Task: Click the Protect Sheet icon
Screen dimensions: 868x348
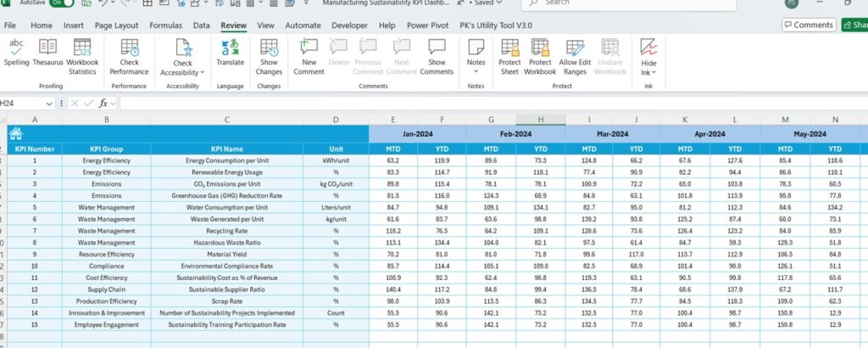Action: pos(509,47)
